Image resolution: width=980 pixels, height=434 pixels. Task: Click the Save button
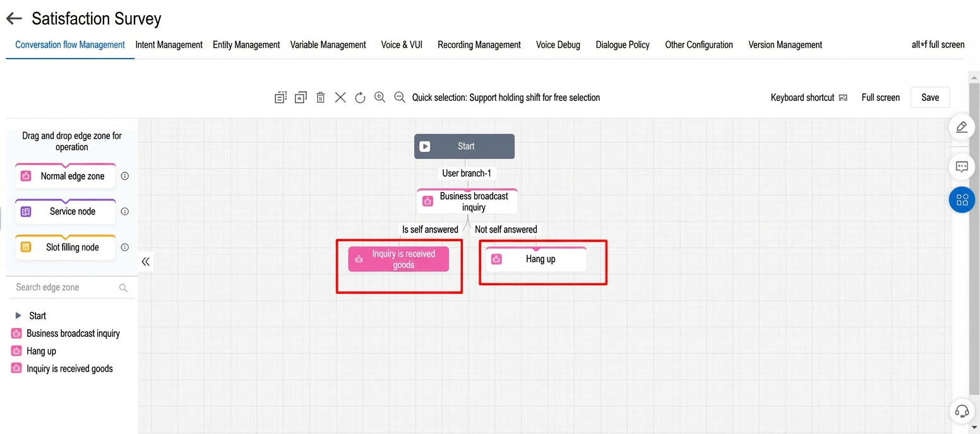(930, 97)
